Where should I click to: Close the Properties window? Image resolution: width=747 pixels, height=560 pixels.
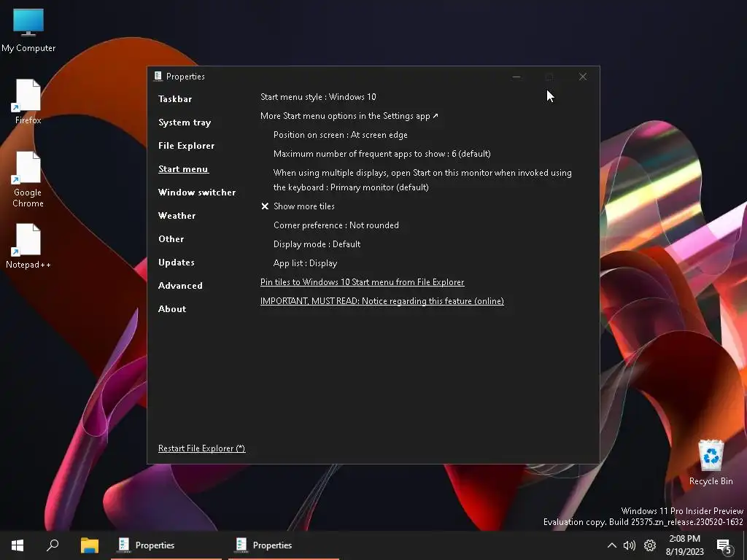click(x=583, y=77)
